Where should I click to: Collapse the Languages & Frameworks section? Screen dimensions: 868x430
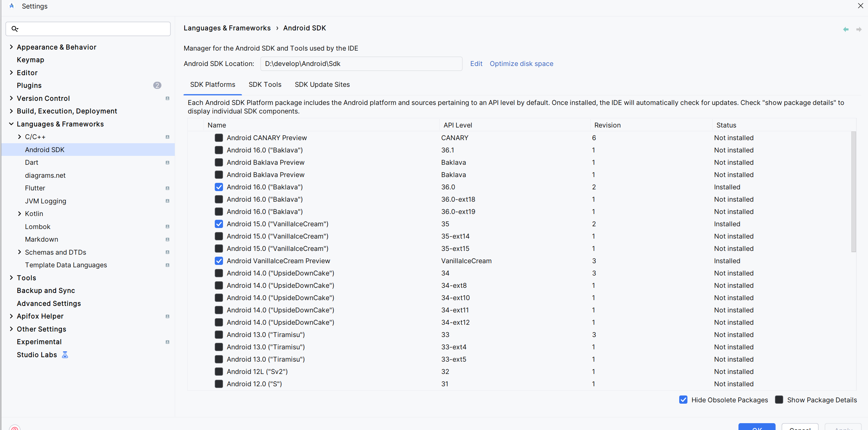(11, 124)
